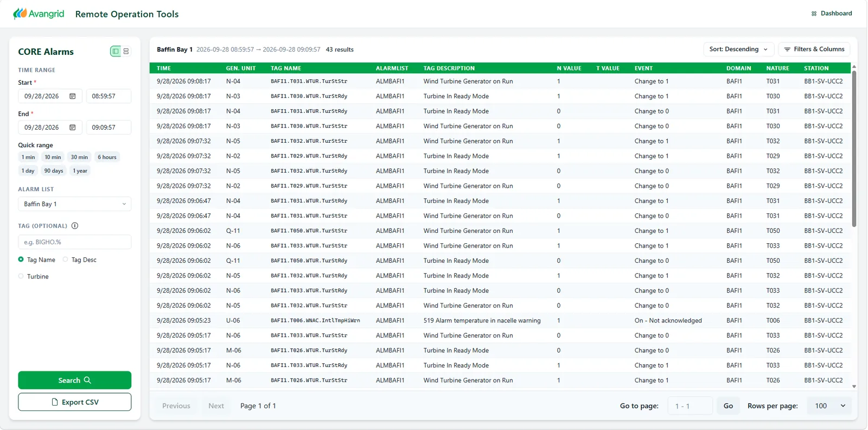Open the End date calendar picker icon

[73, 128]
